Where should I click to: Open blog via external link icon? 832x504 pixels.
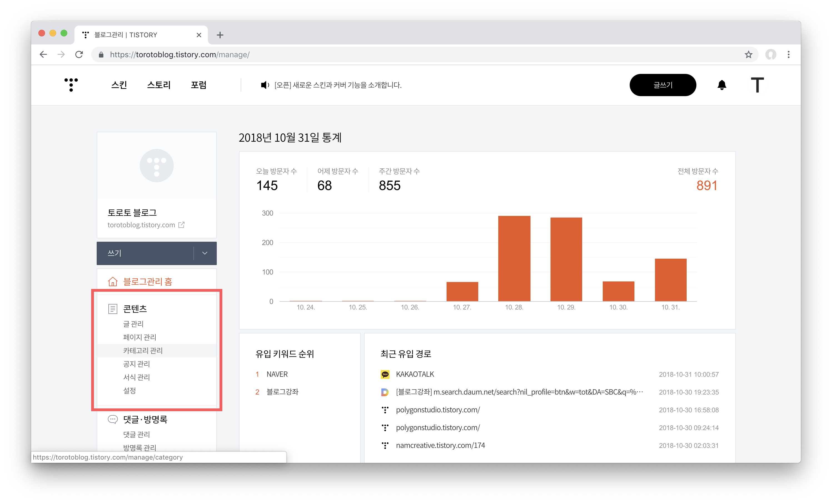coord(181,225)
